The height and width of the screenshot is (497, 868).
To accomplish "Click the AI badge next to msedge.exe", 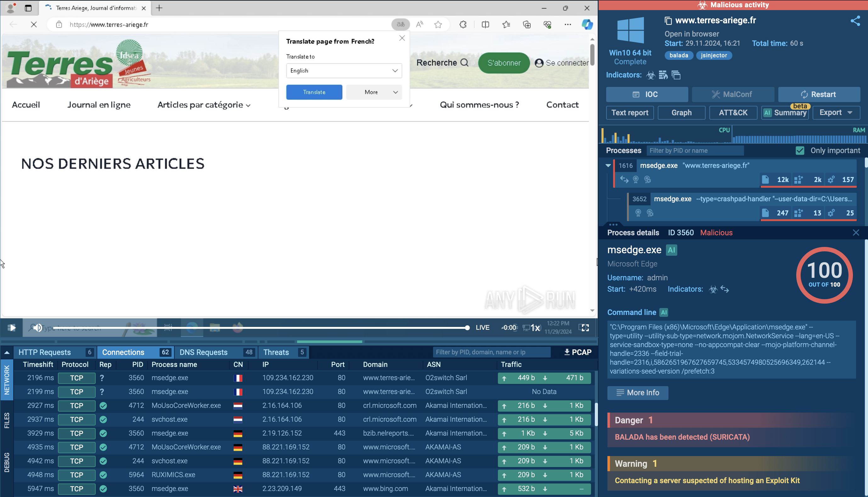I will 672,250.
